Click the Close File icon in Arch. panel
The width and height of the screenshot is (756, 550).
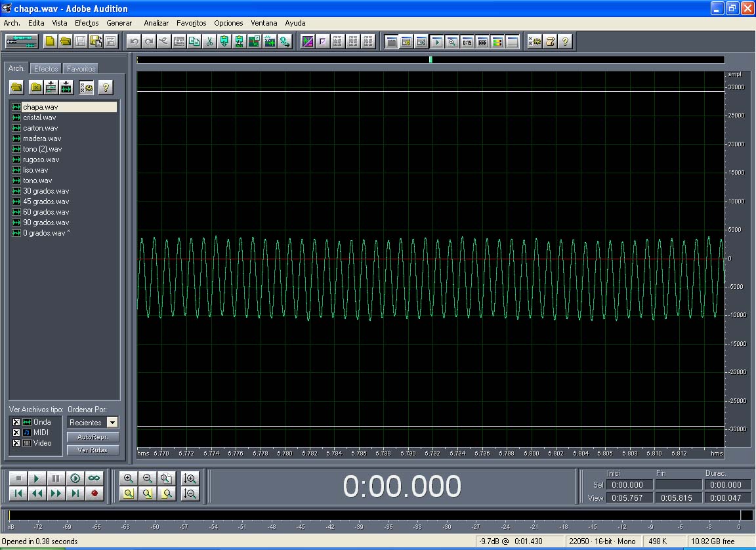[35, 87]
